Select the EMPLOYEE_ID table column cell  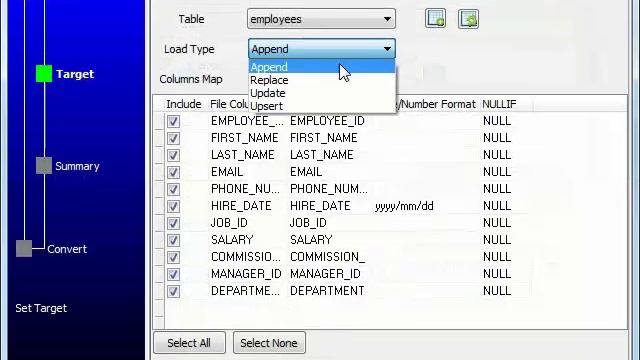pos(327,121)
